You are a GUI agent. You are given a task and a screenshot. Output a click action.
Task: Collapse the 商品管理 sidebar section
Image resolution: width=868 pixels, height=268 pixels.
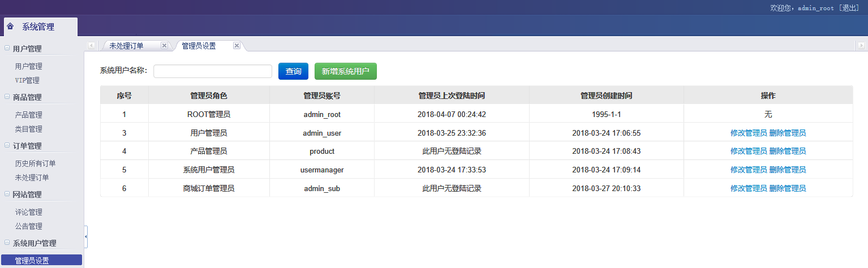pyautogui.click(x=7, y=97)
